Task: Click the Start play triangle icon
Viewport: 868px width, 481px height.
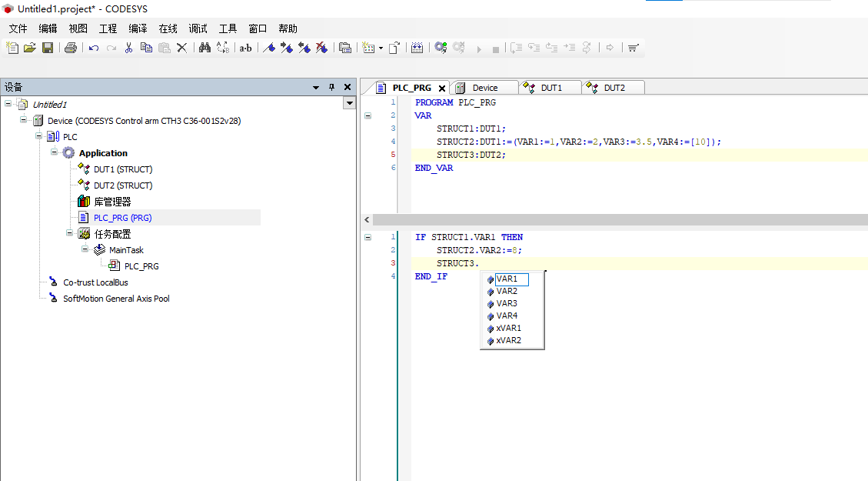Action: coord(479,49)
